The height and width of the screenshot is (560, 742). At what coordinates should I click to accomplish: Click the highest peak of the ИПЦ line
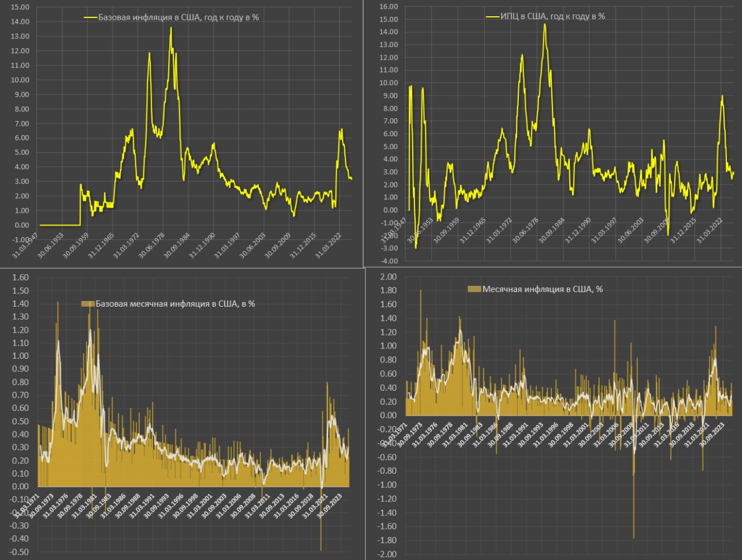(544, 24)
